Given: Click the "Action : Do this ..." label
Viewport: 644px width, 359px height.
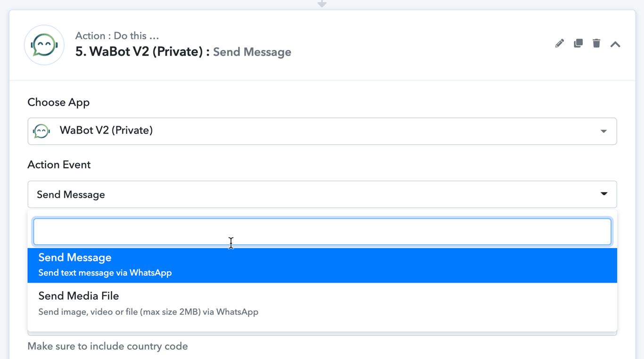Looking at the screenshot, I should [x=117, y=36].
